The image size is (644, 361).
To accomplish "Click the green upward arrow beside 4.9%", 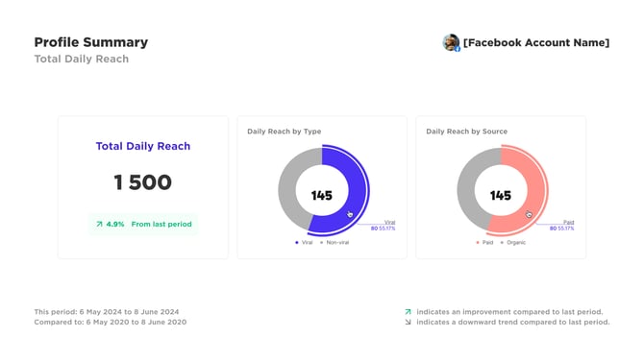I will point(99,224).
